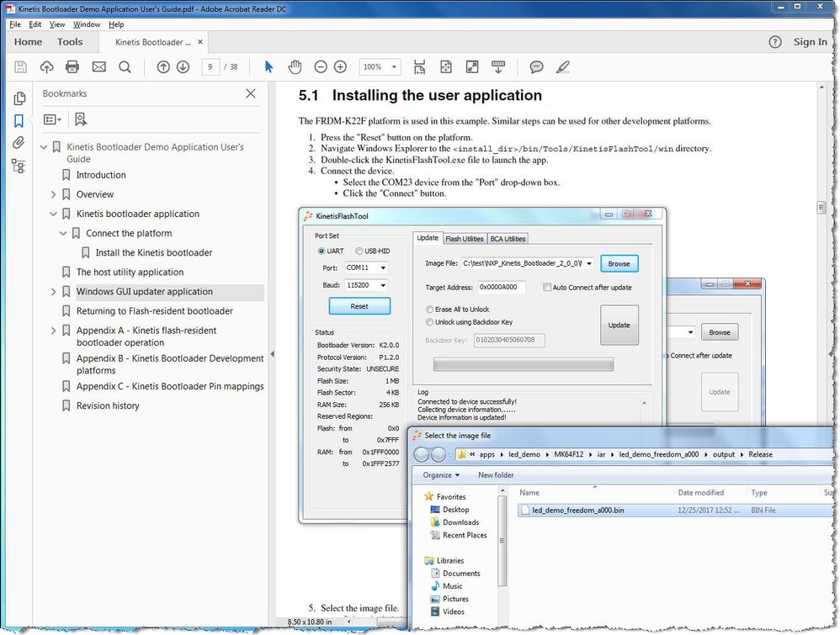Collapse the top-level Kinetis Bootloader Demo bookmark

tap(44, 146)
